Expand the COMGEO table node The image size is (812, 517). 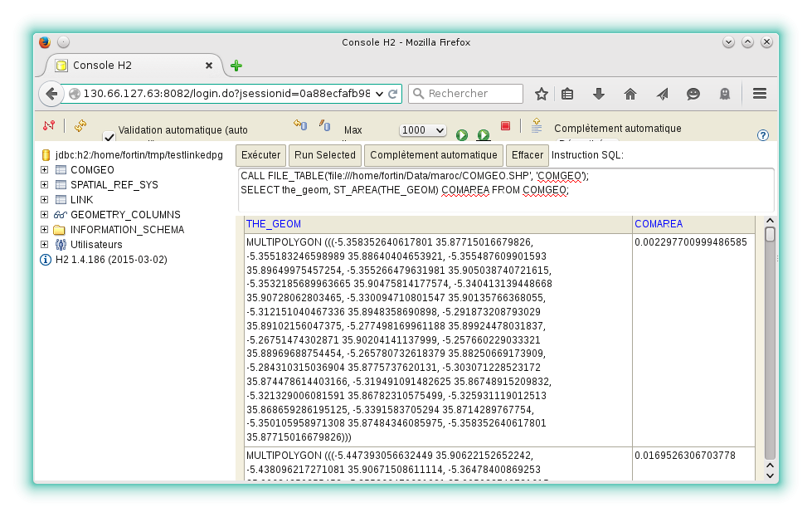[45, 170]
